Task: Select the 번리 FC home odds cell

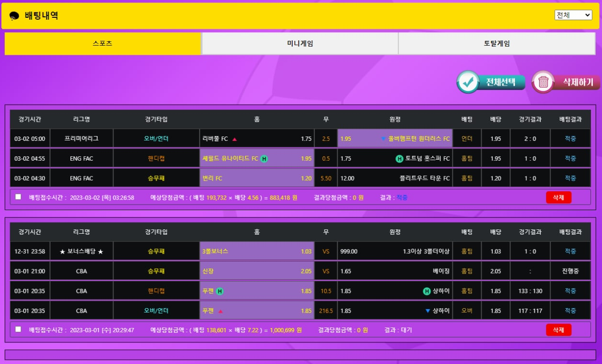Action: pyautogui.click(x=257, y=178)
